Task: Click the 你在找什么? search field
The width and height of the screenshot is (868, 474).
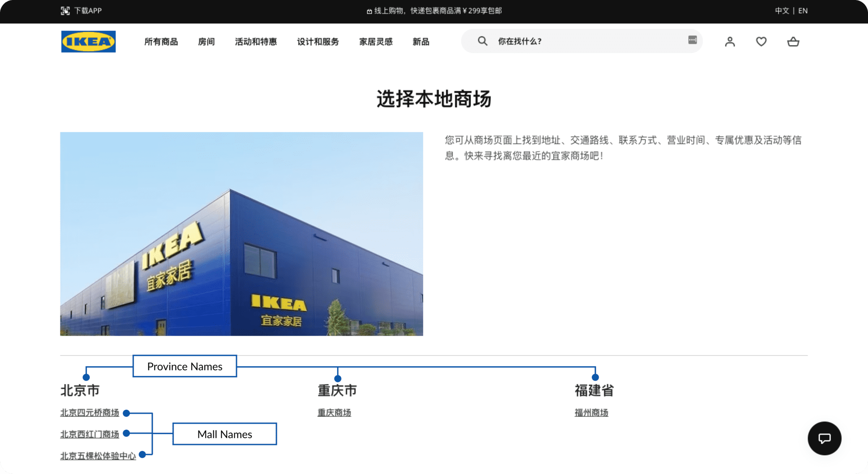Action: tap(582, 41)
